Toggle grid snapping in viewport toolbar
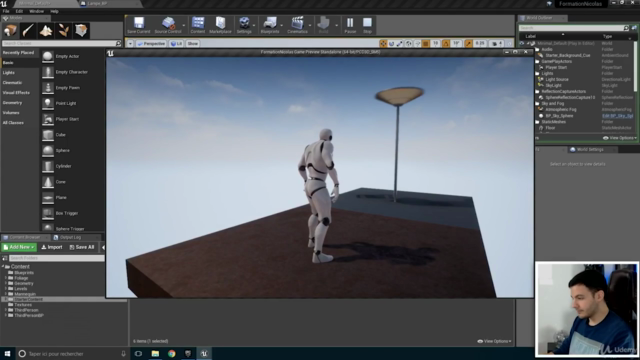The height and width of the screenshot is (360, 640). coord(426,44)
